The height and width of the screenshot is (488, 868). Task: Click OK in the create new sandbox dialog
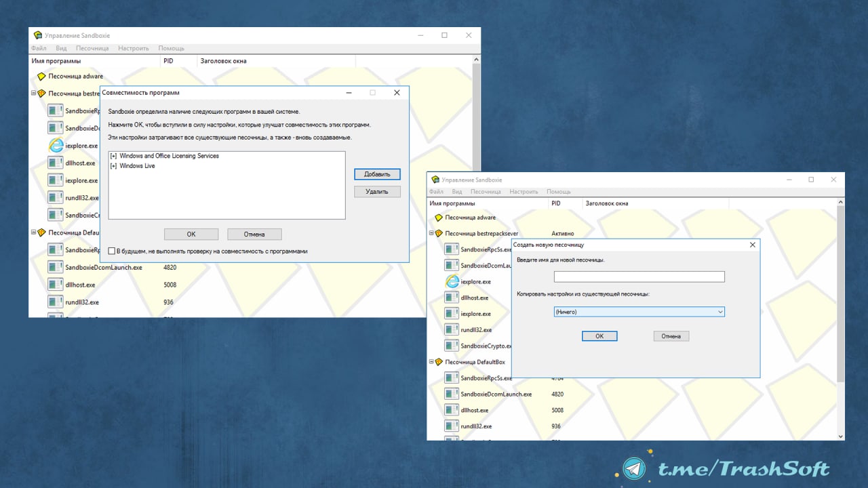tap(599, 336)
